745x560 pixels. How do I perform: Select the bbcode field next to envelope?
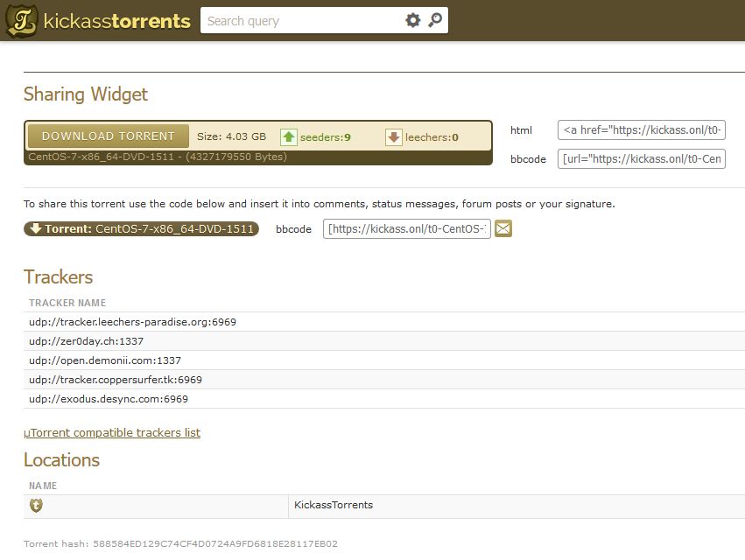(x=407, y=228)
